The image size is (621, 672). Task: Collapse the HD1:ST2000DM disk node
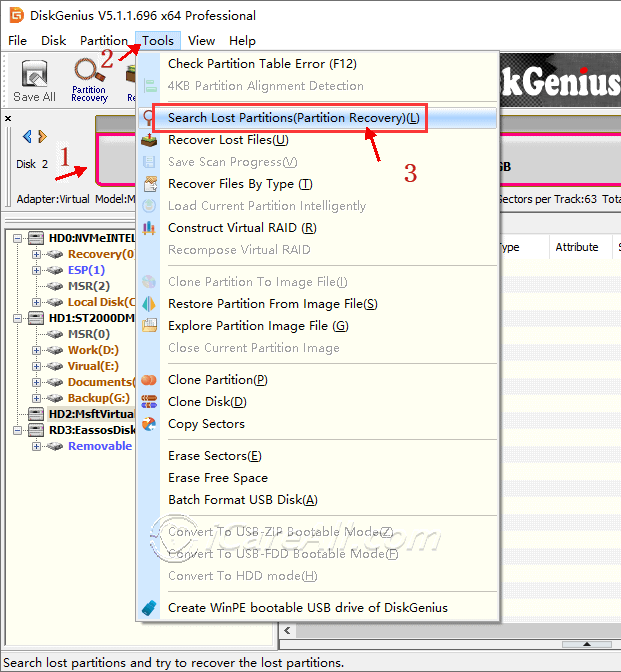tap(18, 318)
